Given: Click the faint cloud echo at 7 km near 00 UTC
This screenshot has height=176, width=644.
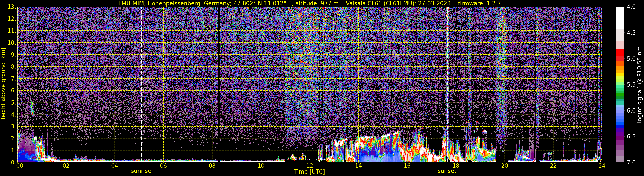Looking at the screenshot, I should tap(19, 79).
